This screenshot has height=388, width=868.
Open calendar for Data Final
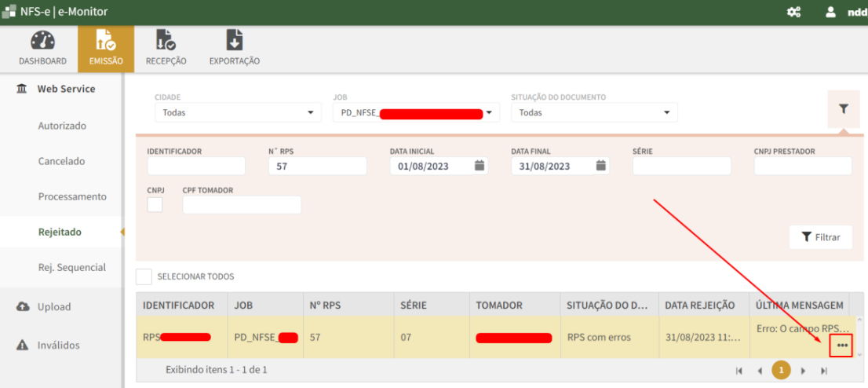point(600,166)
